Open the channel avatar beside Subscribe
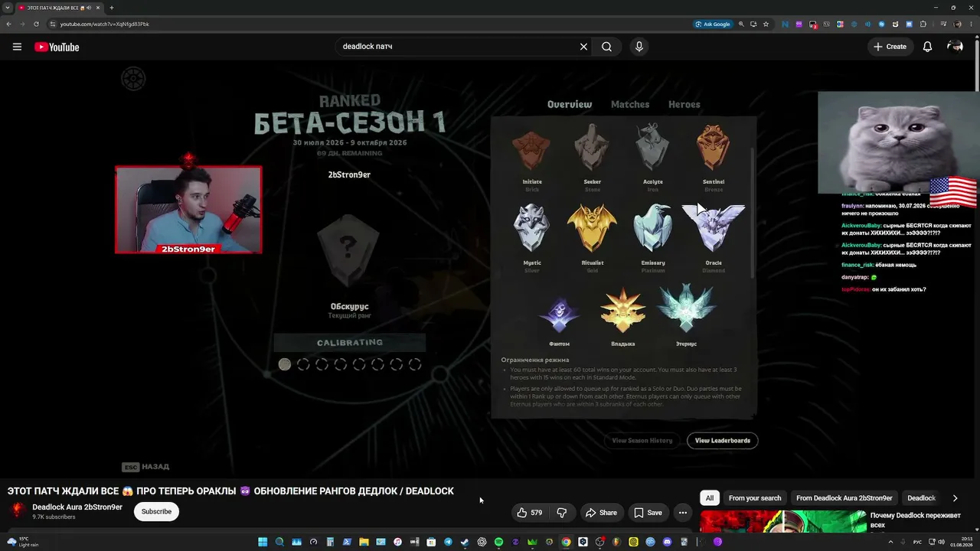 coord(18,511)
